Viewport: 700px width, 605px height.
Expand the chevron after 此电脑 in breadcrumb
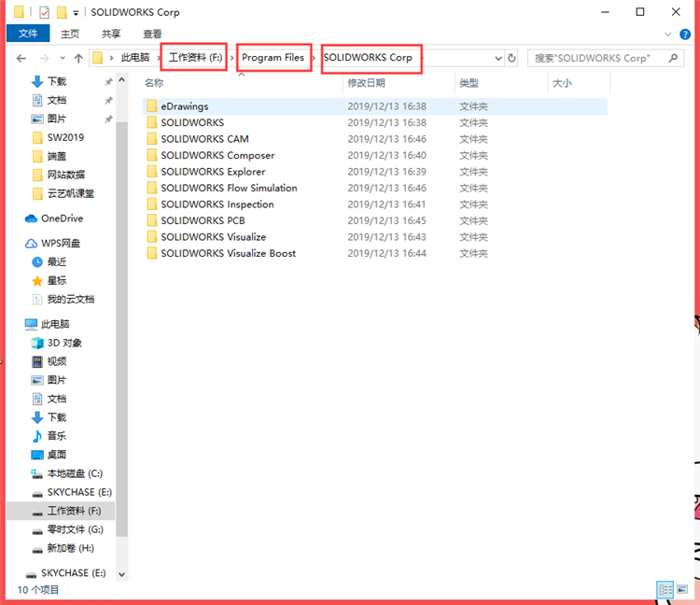[x=159, y=58]
